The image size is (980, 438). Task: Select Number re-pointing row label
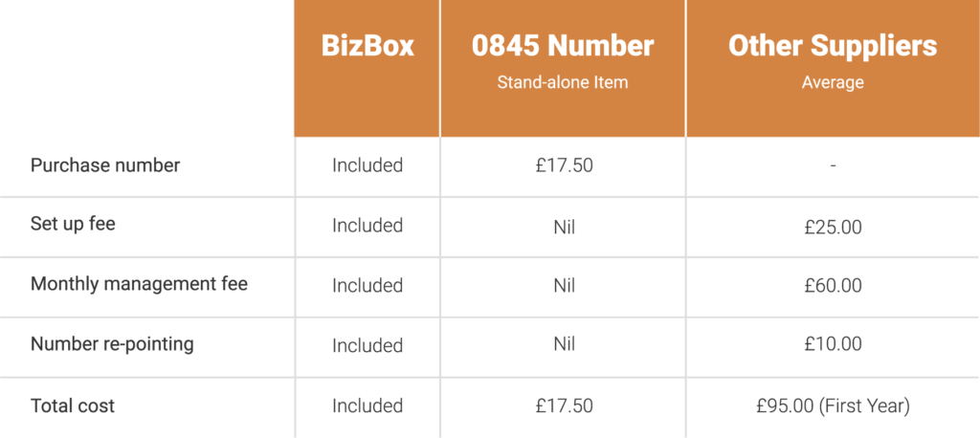coord(112,345)
